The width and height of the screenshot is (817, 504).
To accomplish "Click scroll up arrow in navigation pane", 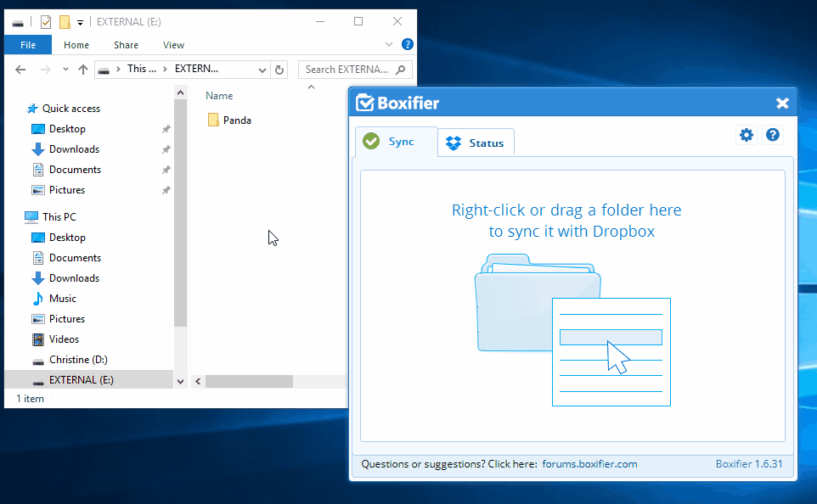I will pos(180,92).
